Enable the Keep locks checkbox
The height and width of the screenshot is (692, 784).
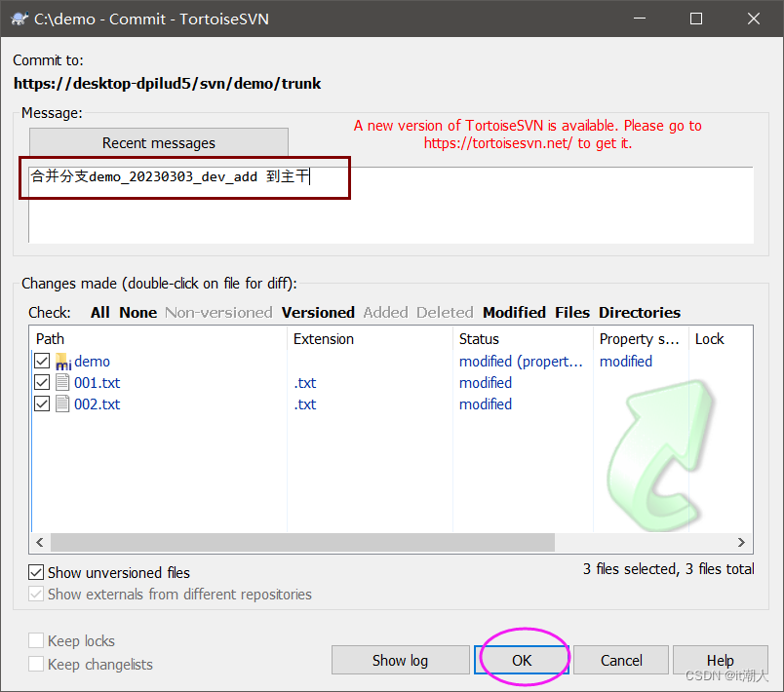coord(36,640)
